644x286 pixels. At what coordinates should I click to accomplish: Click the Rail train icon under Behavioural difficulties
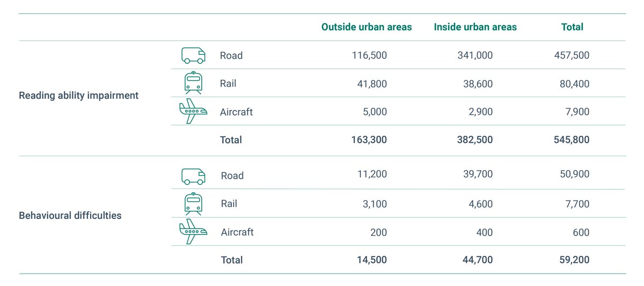pos(193,203)
